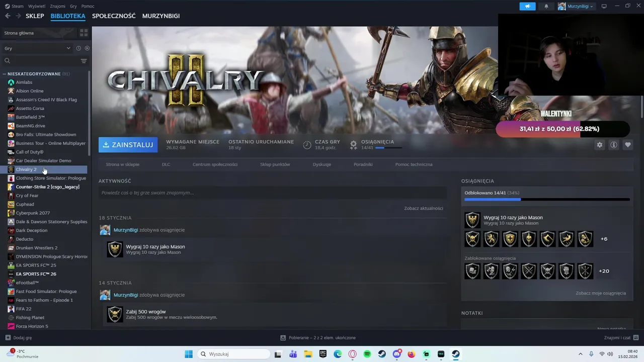Open Windows Start menu

(189, 354)
